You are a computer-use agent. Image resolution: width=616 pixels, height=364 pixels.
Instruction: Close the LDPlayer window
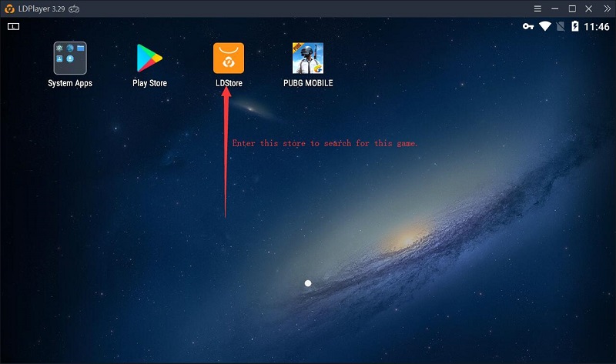pos(588,8)
